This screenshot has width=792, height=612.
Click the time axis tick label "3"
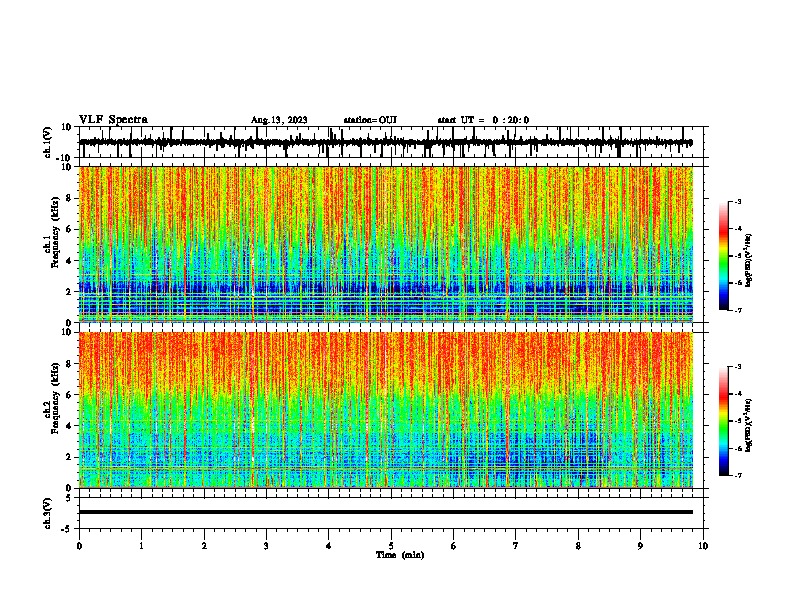coord(266,546)
